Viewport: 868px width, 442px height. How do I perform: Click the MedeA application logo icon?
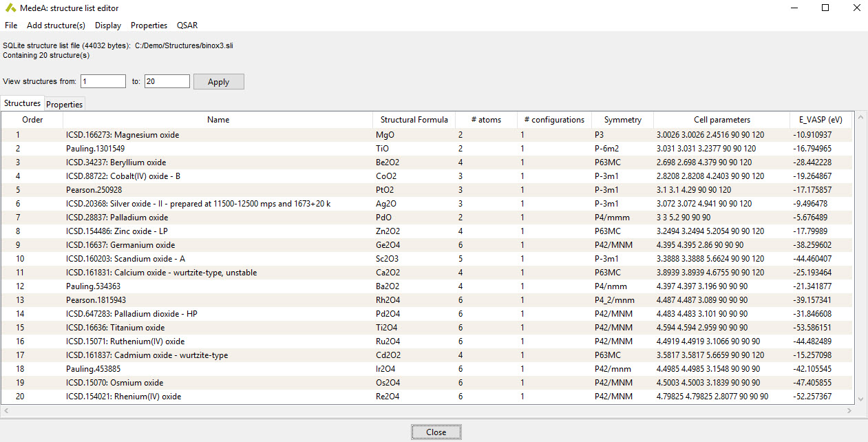click(x=10, y=8)
